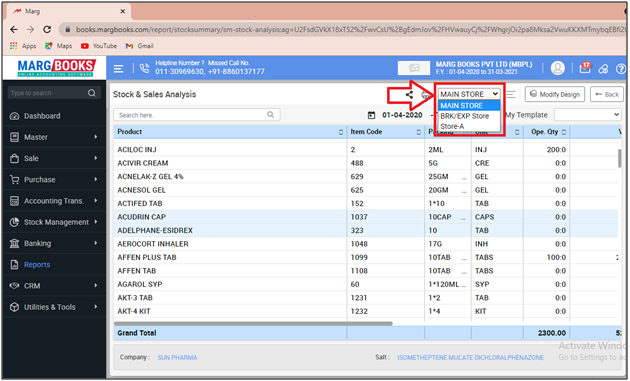
Task: Select the AGAROL SYP row
Action: coord(366,285)
